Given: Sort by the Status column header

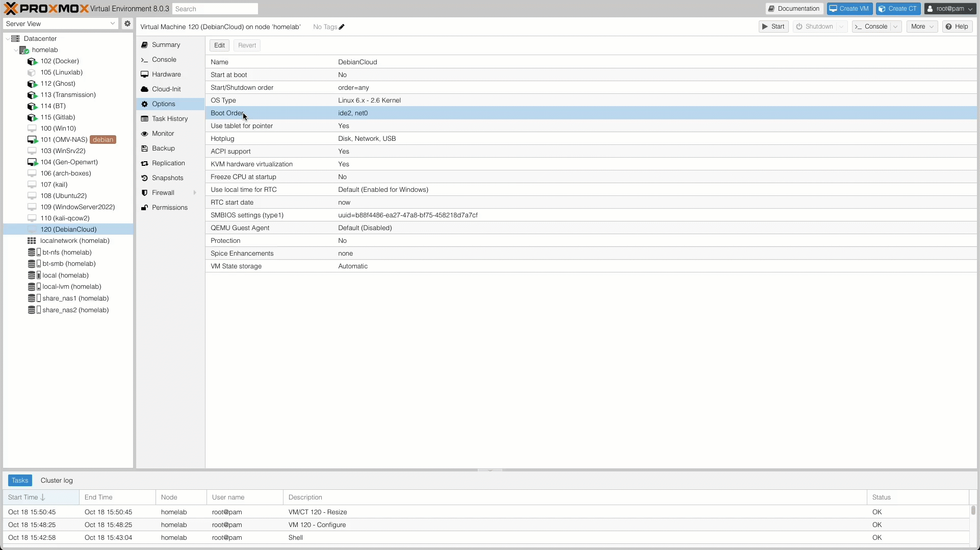Looking at the screenshot, I should [918, 497].
